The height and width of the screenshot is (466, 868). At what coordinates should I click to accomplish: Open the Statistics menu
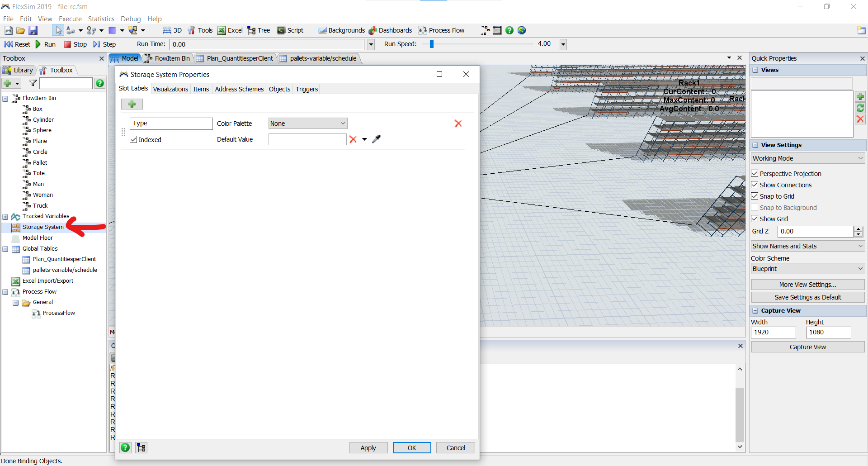click(101, 19)
